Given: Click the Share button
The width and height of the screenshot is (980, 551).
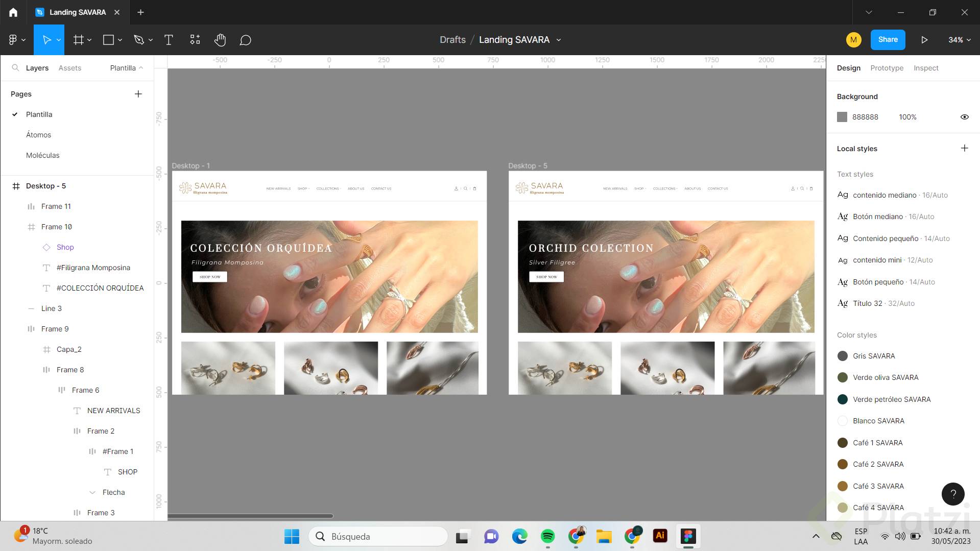Looking at the screenshot, I should point(888,40).
